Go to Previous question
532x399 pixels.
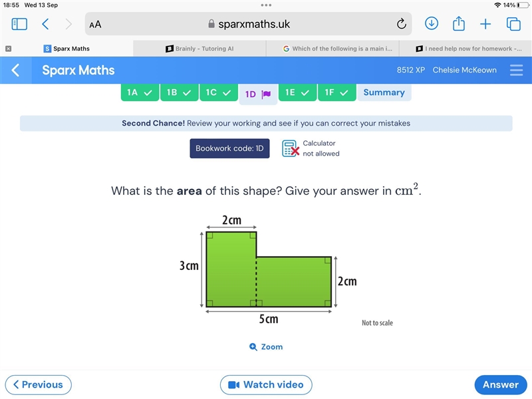tap(39, 385)
